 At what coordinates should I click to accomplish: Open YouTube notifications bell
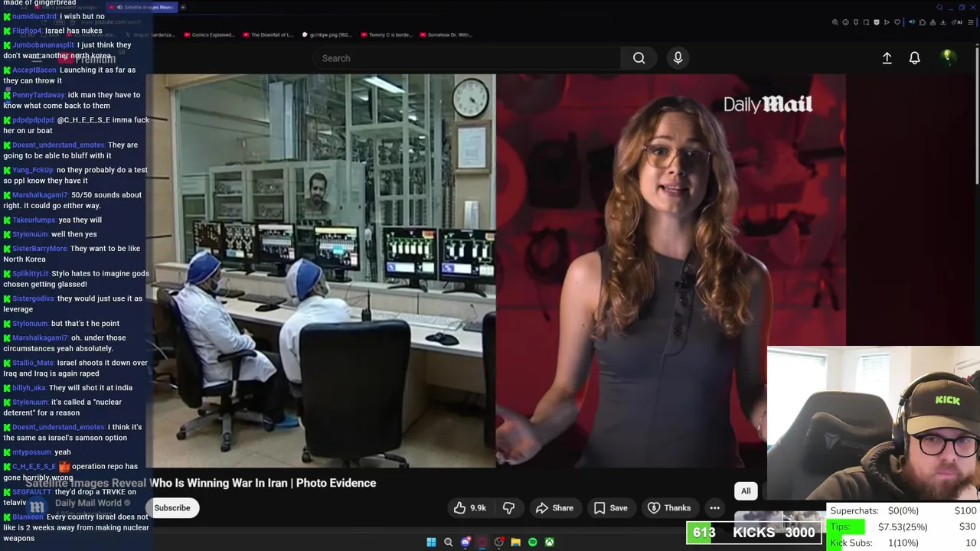[914, 58]
